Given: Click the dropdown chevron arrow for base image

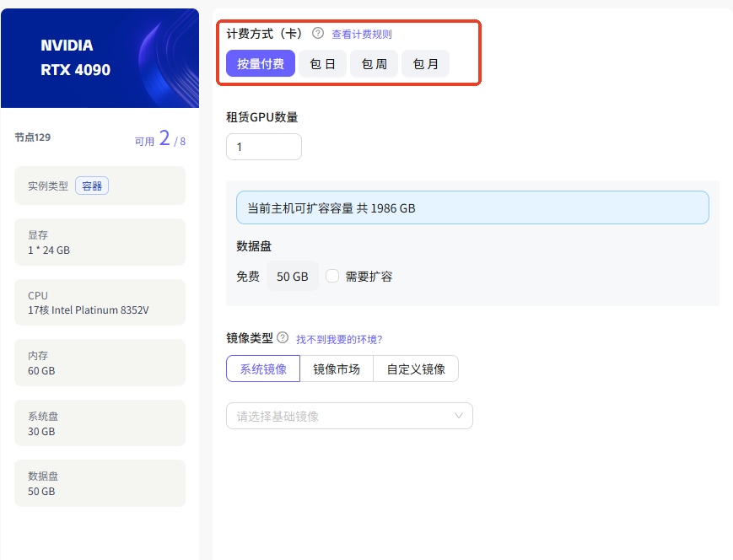Looking at the screenshot, I should 459,416.
